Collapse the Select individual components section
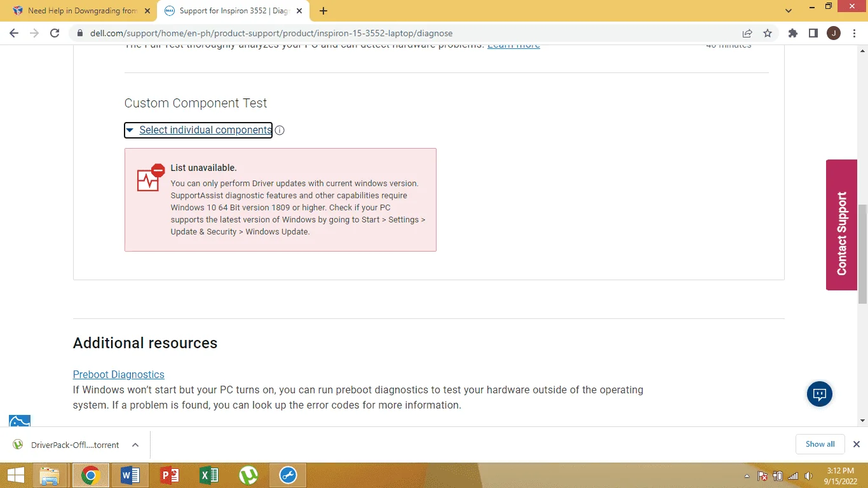This screenshot has width=868, height=488. click(198, 130)
